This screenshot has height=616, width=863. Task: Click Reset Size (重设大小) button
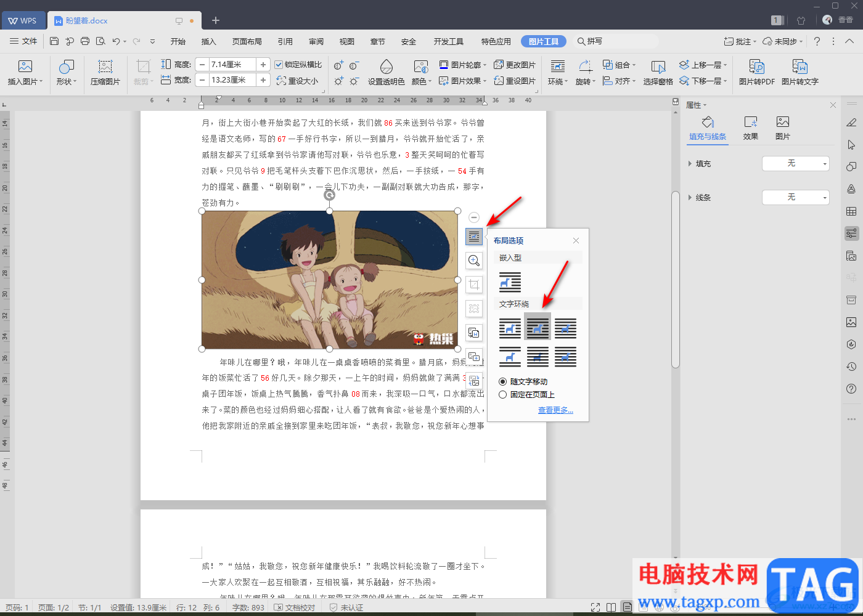click(298, 81)
